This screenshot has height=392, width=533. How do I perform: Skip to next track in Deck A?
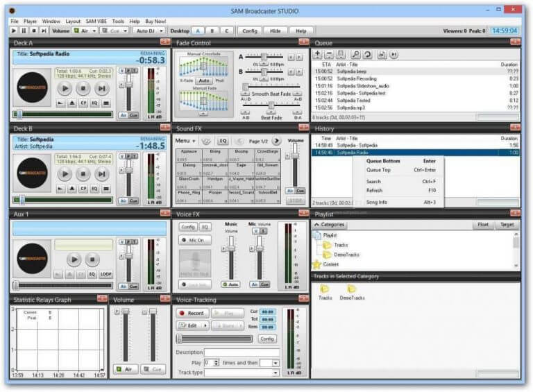point(101,89)
